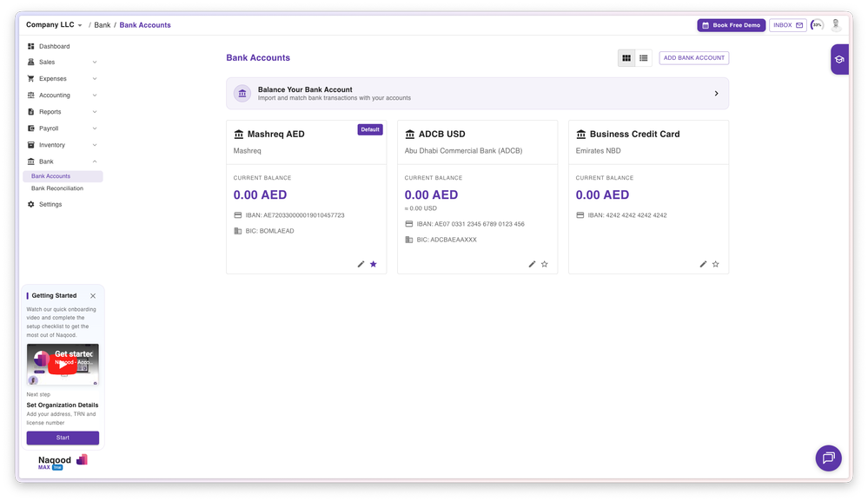The height and width of the screenshot is (501, 868).
Task: Click the edit pencil on Mashreq AED card
Action: 361,264
